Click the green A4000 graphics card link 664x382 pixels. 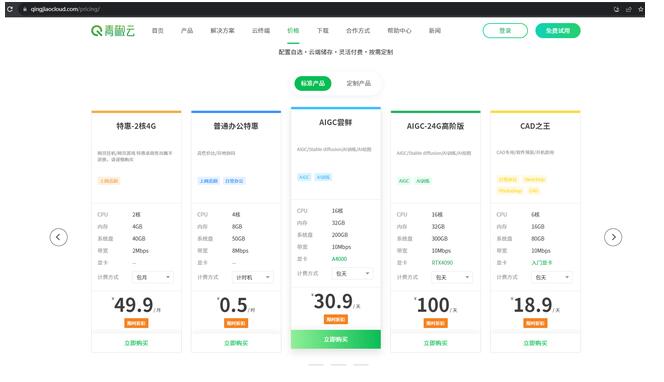339,259
